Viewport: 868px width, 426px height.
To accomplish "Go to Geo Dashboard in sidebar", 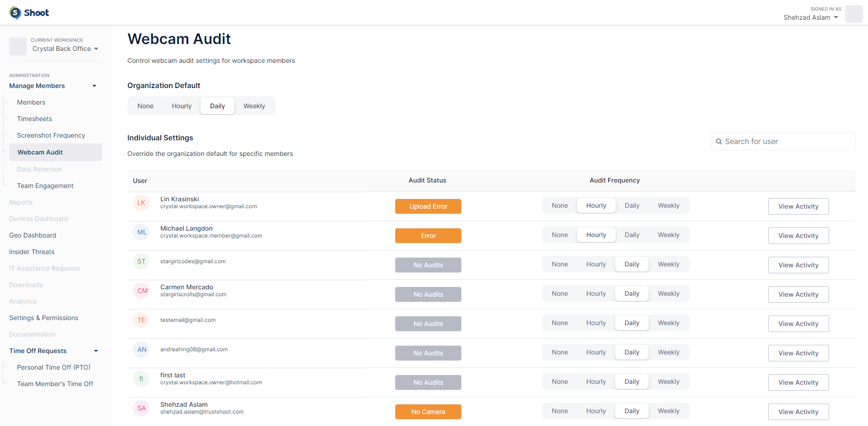I will coord(33,235).
